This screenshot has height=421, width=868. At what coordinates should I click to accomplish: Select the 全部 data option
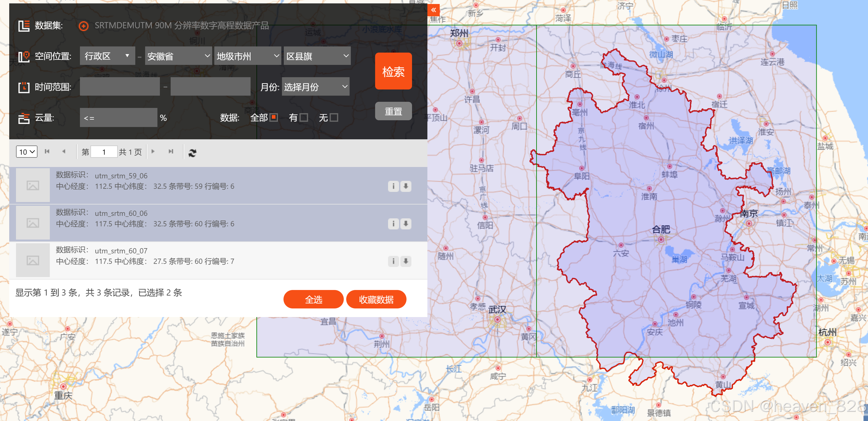(274, 117)
